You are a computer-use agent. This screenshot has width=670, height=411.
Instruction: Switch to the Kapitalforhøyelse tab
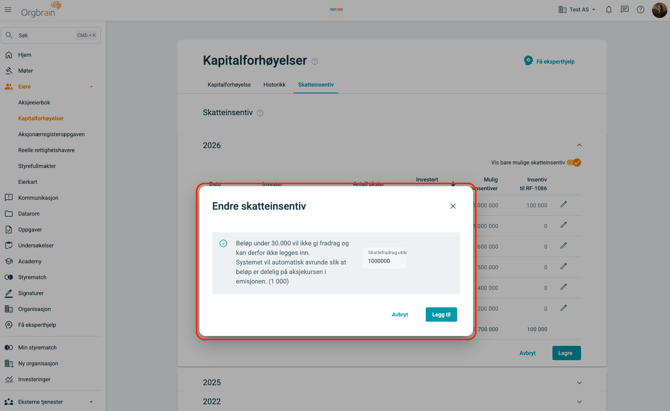pos(229,85)
